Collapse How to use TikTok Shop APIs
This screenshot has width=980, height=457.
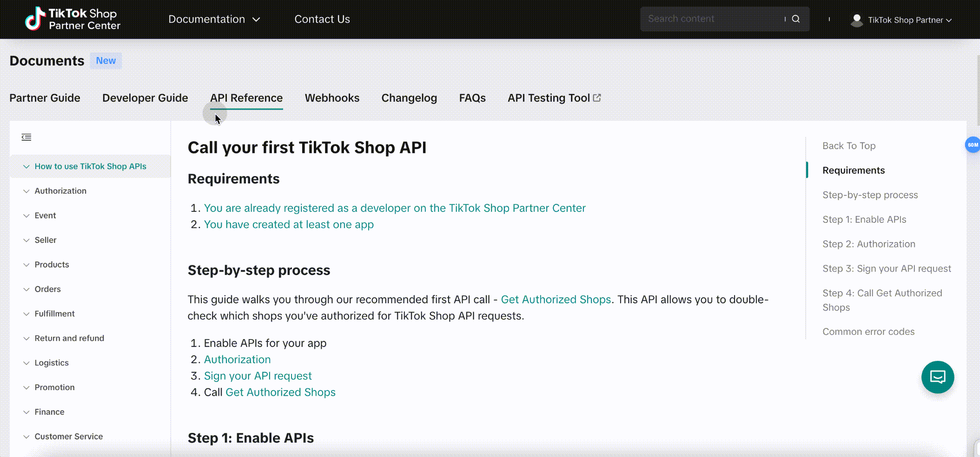[26, 166]
